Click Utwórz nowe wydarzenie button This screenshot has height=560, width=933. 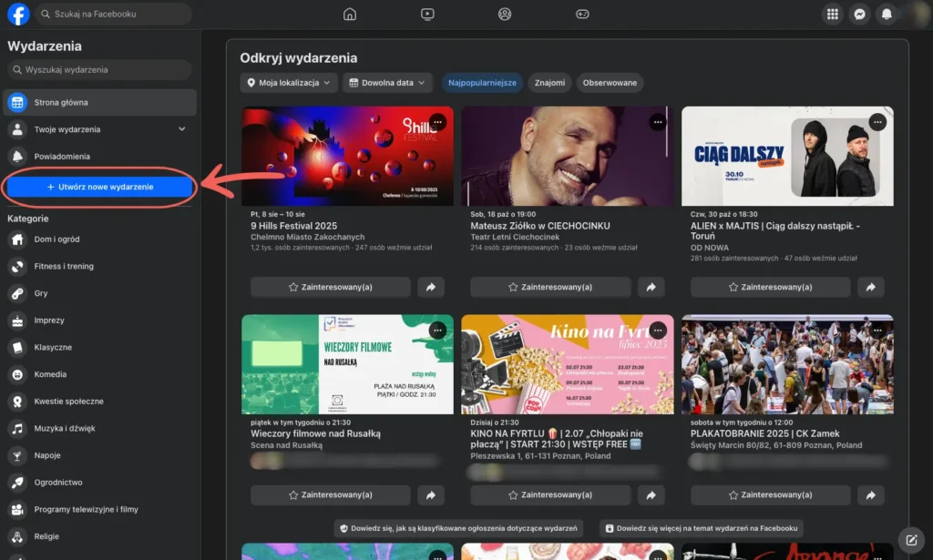click(x=99, y=187)
